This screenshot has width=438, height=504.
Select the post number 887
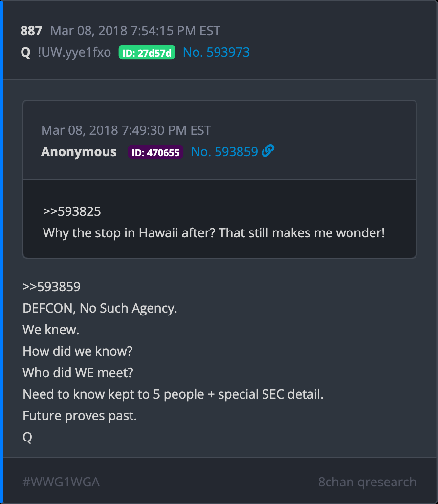pyautogui.click(x=31, y=31)
